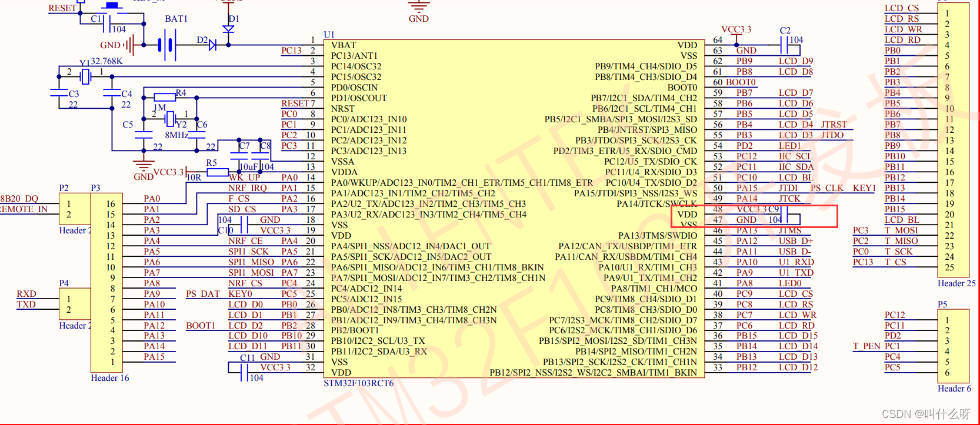Screen dimensions: 980x425
Task: Click the JTRST net label
Action: (834, 125)
